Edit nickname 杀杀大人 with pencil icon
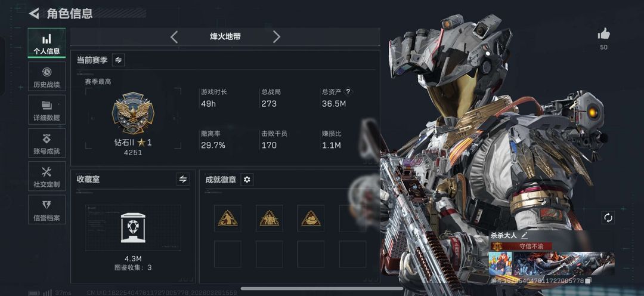This screenshot has width=644, height=296. pyautogui.click(x=524, y=235)
